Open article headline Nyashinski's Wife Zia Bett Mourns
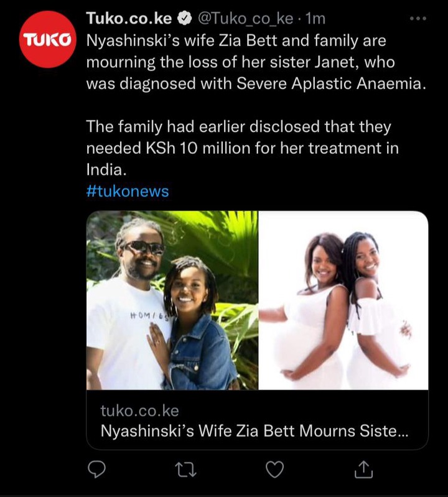The image size is (448, 497). [254, 431]
